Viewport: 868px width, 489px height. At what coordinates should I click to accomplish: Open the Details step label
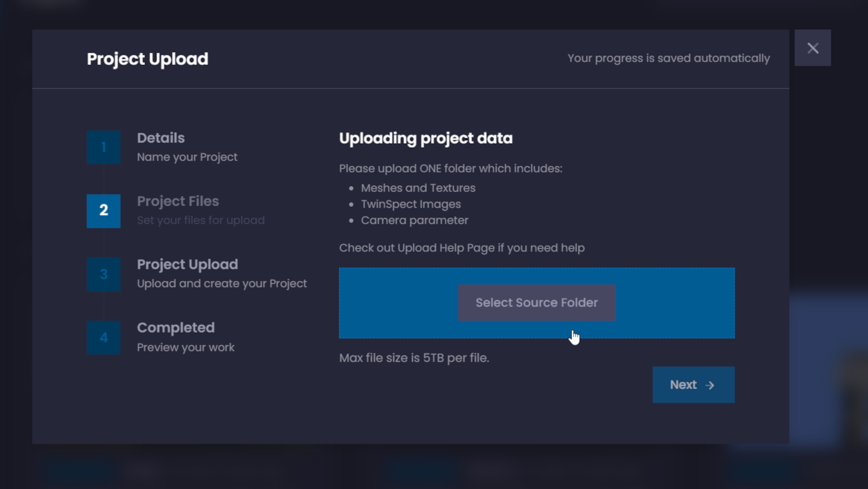click(160, 138)
